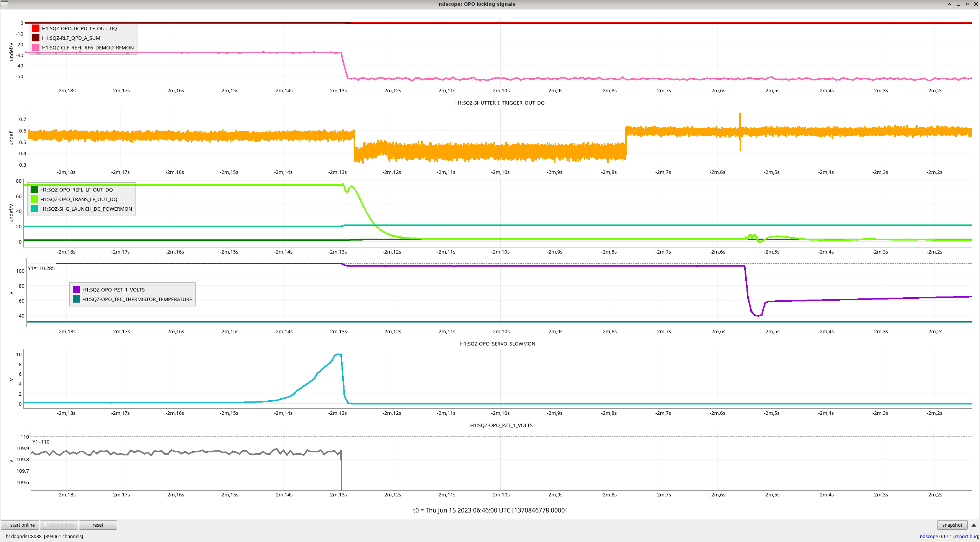Select the OPO_TEC_THERMISTOR_TEMPERATURE legend entry
Image resolution: width=980 pixels, height=542 pixels.
click(137, 299)
